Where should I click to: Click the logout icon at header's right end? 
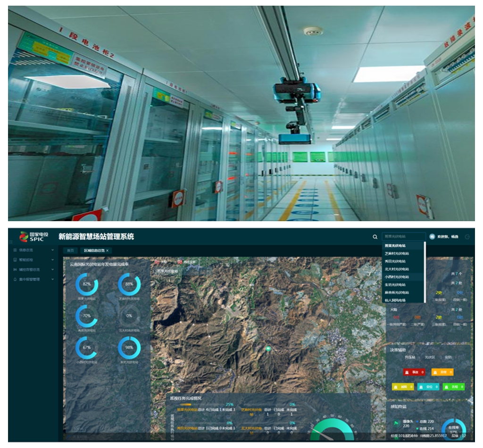coord(467,237)
